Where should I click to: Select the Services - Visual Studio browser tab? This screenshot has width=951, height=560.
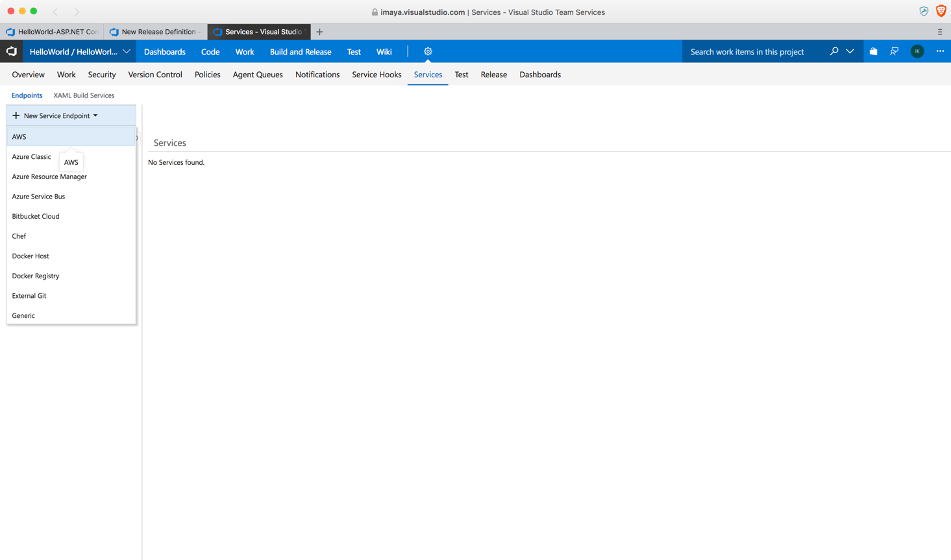(x=259, y=32)
